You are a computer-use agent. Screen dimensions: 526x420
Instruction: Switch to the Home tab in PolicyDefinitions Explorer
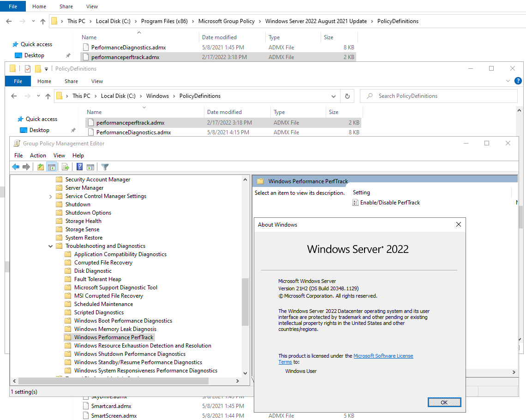coord(44,81)
